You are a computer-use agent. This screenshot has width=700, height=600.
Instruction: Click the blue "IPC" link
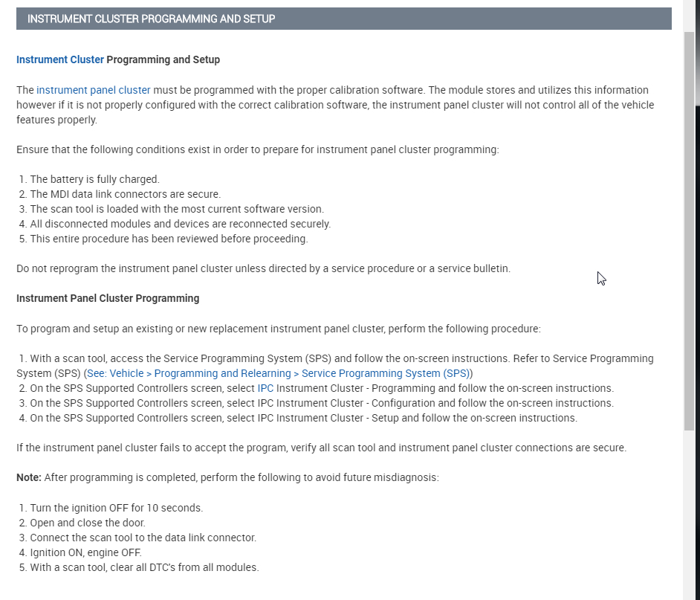point(266,388)
